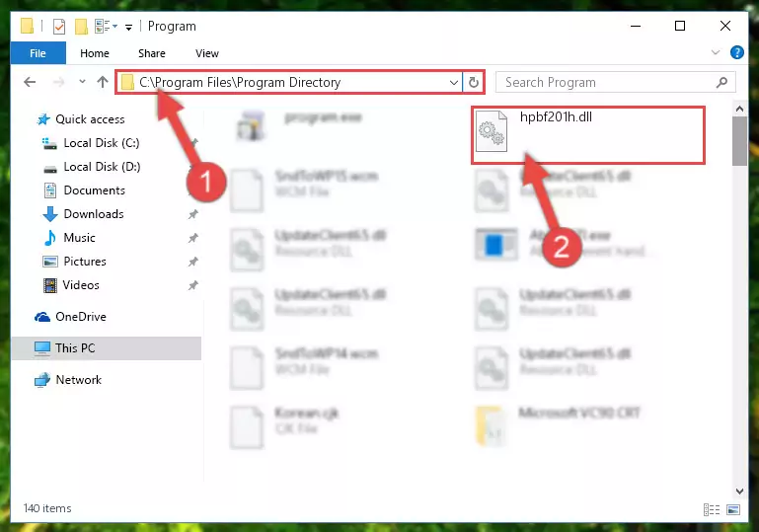Click the Quick access star icon
The image size is (759, 532).
click(43, 119)
